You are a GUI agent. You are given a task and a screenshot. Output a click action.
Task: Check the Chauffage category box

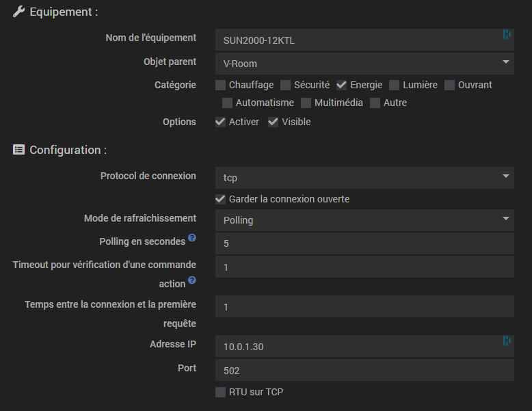click(x=221, y=85)
